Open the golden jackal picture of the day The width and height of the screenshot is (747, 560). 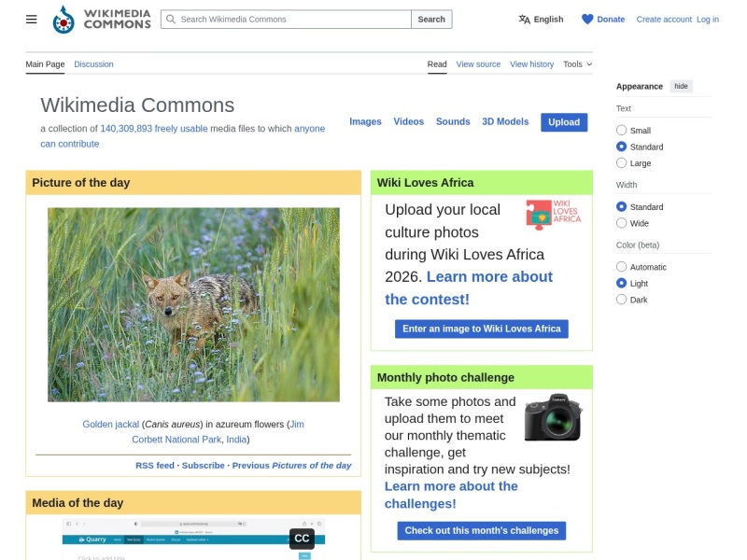pos(194,305)
